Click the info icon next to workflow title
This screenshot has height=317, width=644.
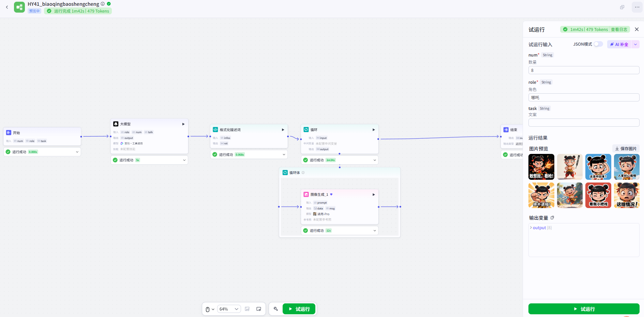[x=103, y=4]
